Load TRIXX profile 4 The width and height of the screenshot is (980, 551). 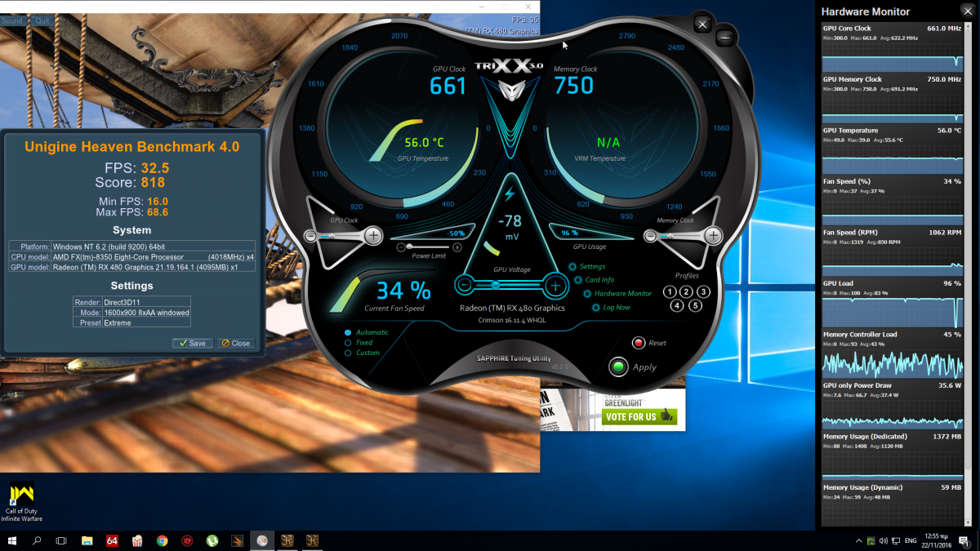pos(677,306)
